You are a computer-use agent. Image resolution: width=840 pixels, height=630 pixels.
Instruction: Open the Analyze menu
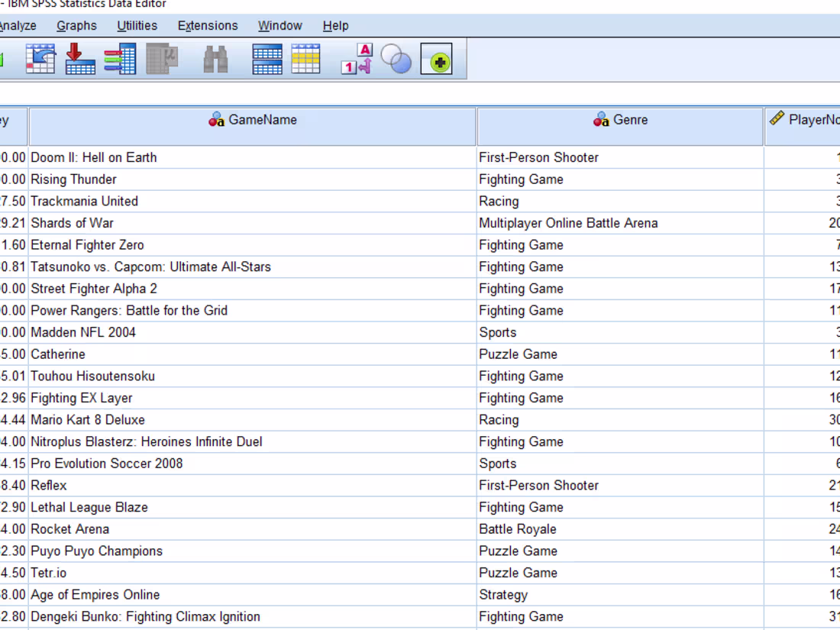pos(18,26)
